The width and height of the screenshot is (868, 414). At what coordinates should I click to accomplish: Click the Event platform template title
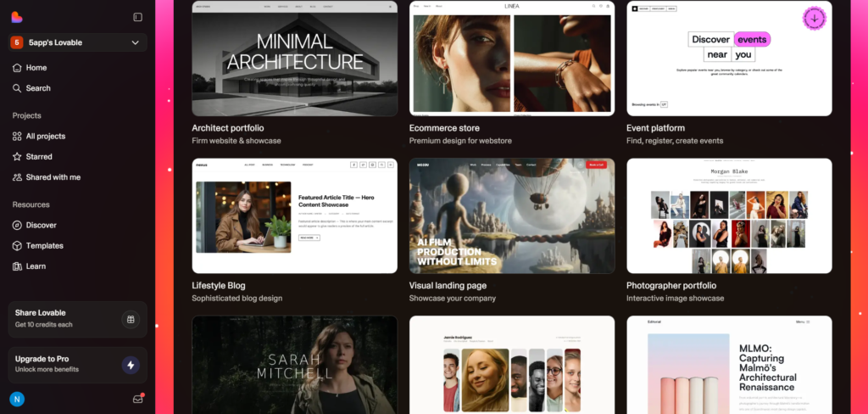(x=654, y=128)
